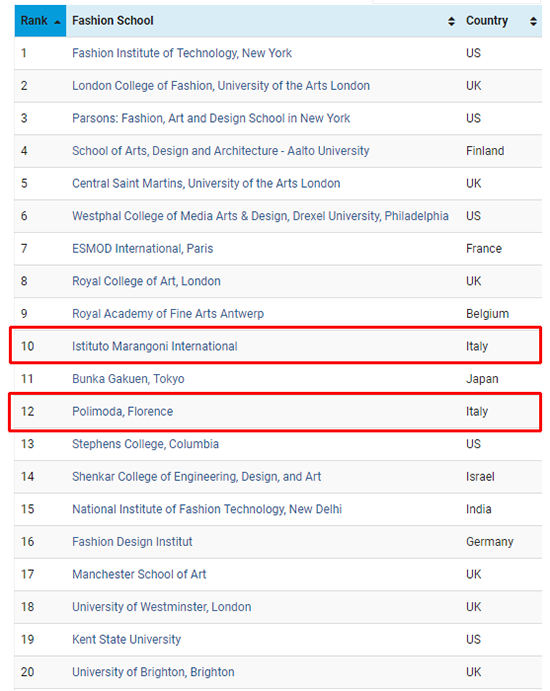Sort table by Rank column arrow
550x691 pixels.
point(57,22)
